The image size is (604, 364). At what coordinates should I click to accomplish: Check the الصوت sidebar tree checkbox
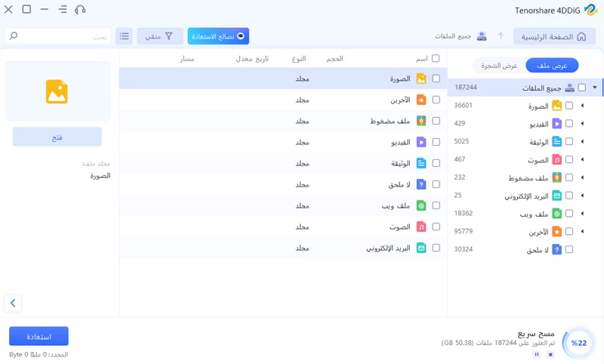[569, 159]
